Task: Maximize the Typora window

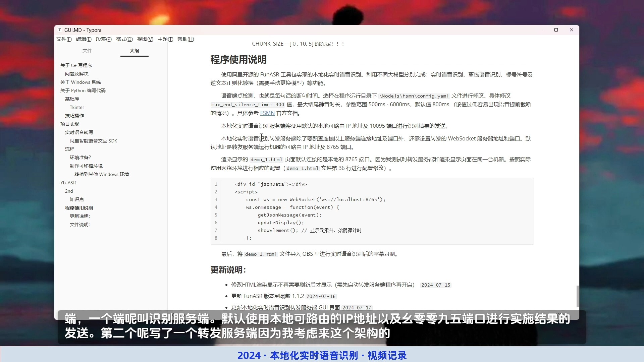Action: [x=556, y=30]
